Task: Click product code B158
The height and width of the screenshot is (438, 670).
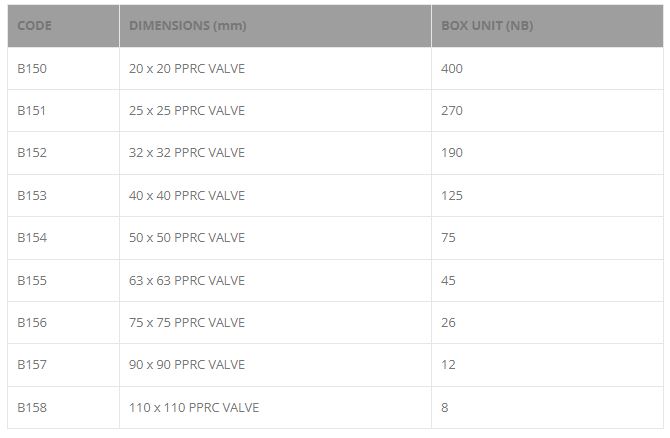Action: [x=32, y=407]
